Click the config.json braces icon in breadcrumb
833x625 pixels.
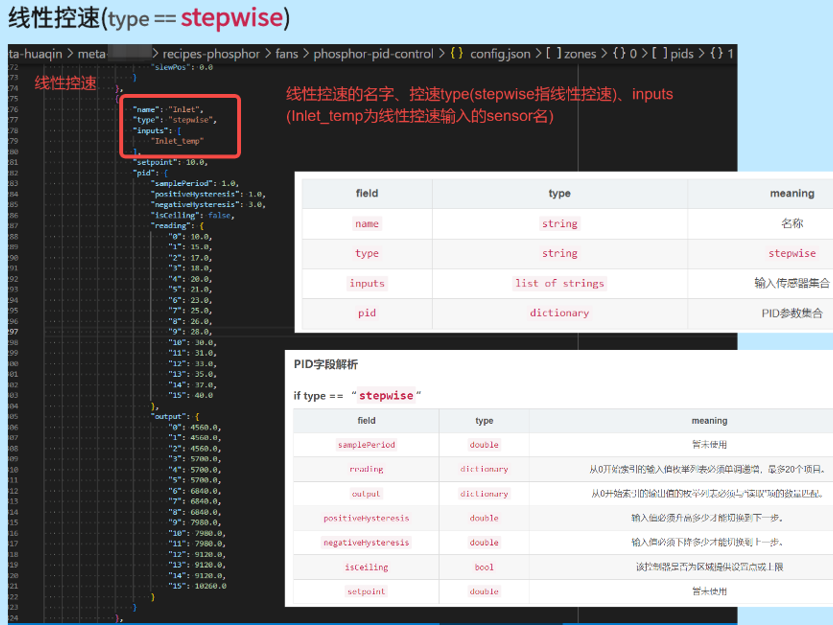(x=457, y=54)
